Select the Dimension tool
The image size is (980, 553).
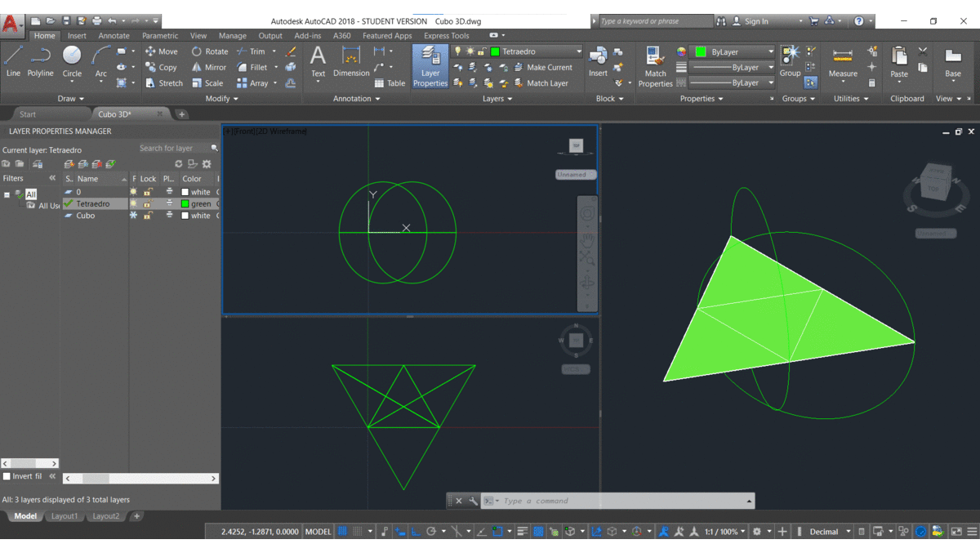coord(351,62)
